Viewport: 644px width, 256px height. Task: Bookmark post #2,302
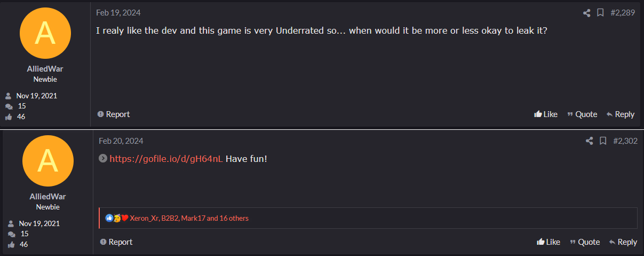pyautogui.click(x=603, y=141)
